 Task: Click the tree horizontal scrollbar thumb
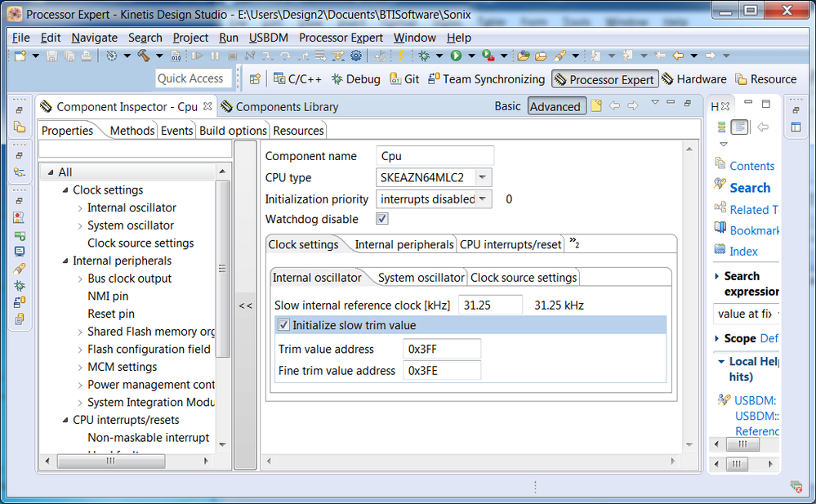(111, 461)
